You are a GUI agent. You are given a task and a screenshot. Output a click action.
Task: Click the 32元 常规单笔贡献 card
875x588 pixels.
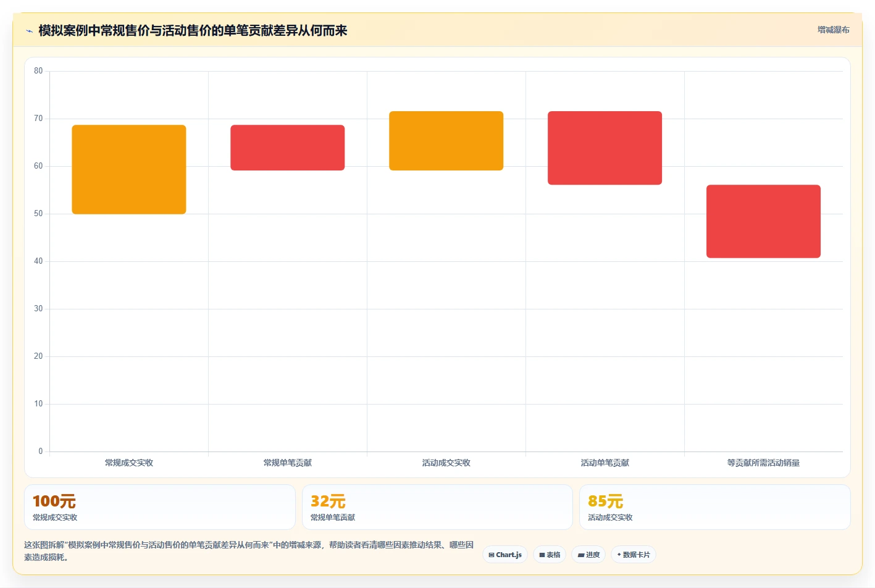point(437,507)
